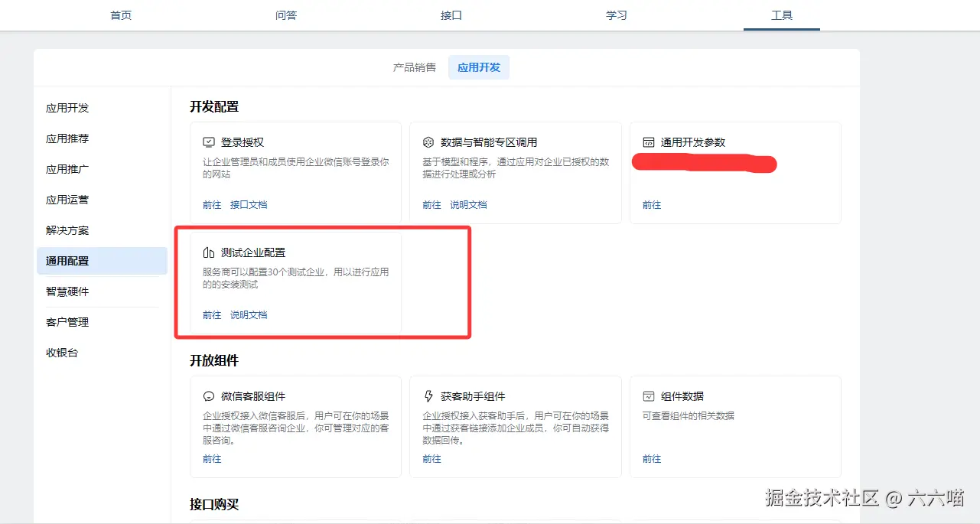Click the 数据与智能专区调用 card title
Screen dimensions: 980x524
pos(489,142)
